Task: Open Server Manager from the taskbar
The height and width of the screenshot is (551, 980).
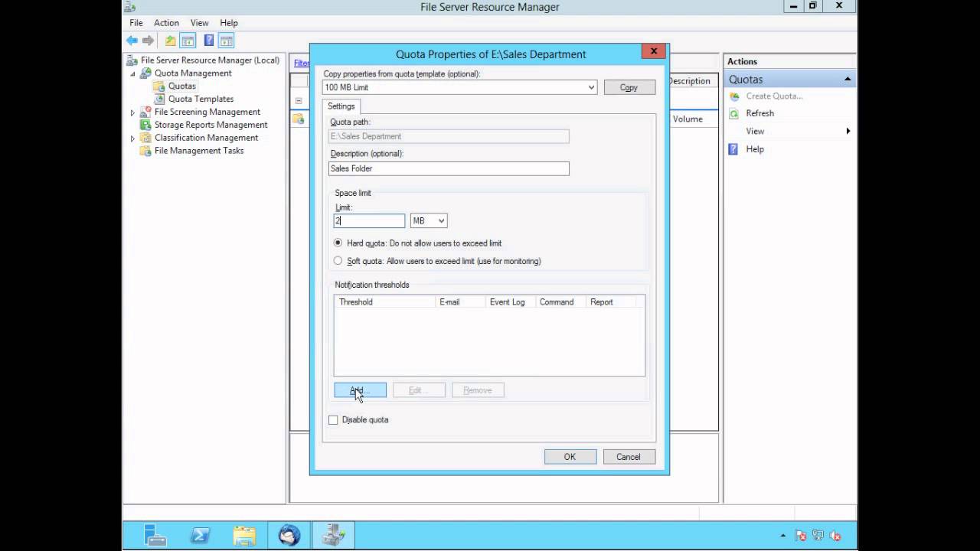Action: (x=155, y=535)
